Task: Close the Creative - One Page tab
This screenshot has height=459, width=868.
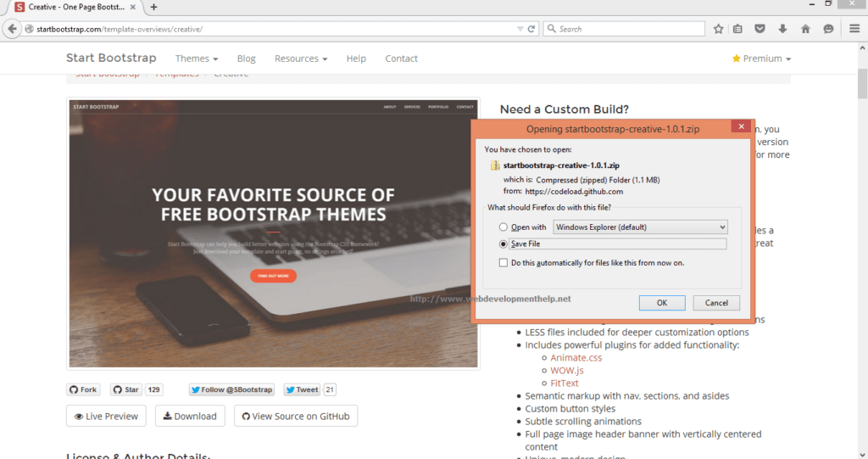Action: pyautogui.click(x=133, y=7)
